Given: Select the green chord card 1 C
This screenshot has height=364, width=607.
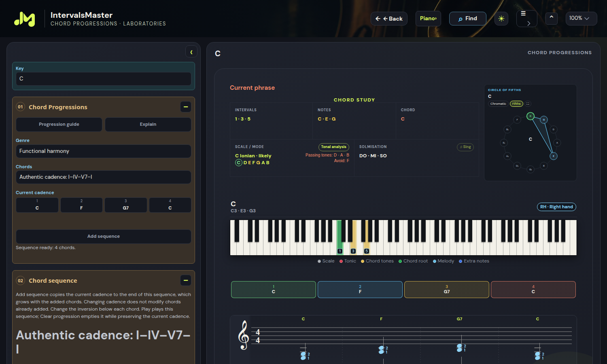Looking at the screenshot, I should 274,290.
